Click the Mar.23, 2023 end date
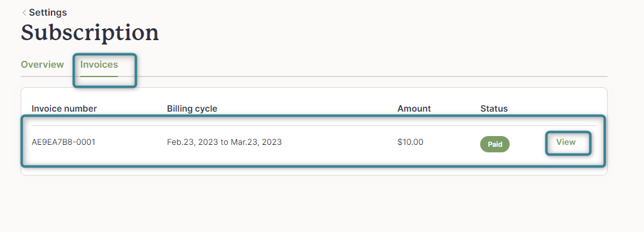Viewport: 644px width, 232px height. (x=256, y=142)
